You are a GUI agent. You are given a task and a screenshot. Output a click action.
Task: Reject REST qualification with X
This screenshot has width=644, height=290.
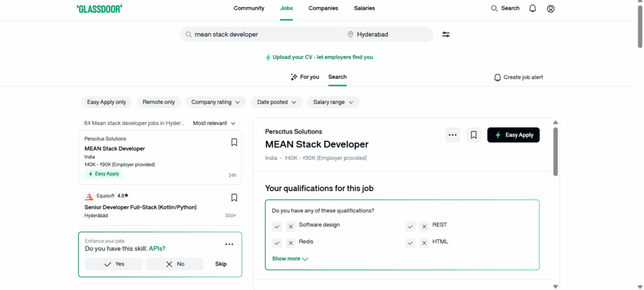[425, 226]
